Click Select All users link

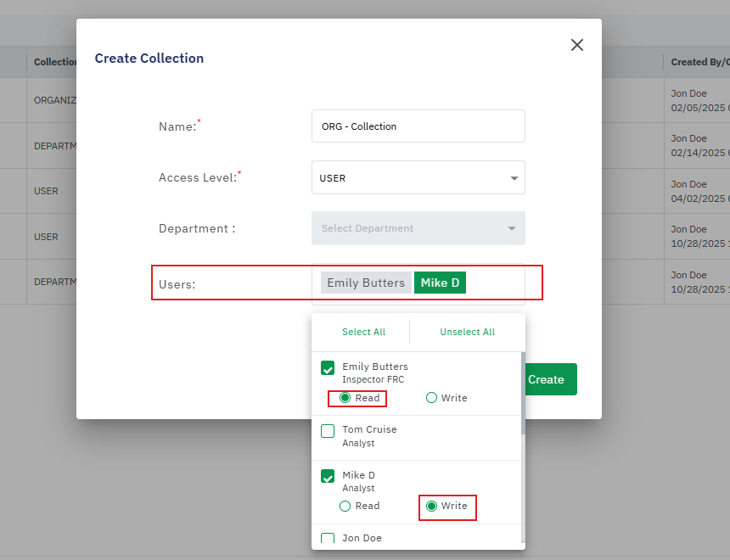363,332
